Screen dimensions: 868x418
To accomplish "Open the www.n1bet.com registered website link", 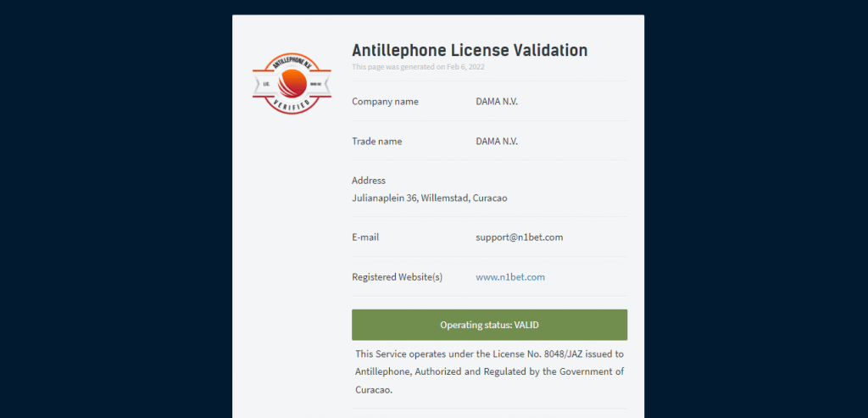I will [x=510, y=276].
